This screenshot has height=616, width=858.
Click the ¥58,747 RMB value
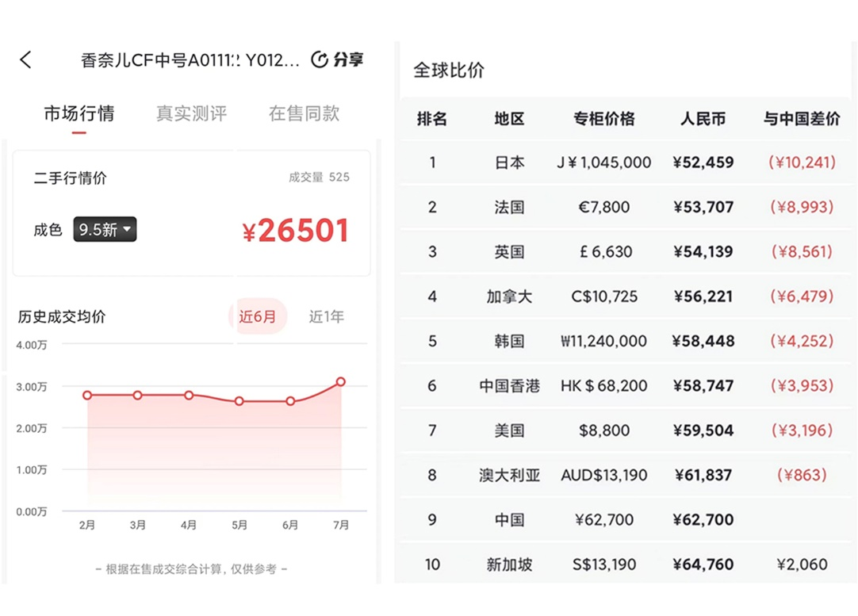(703, 385)
